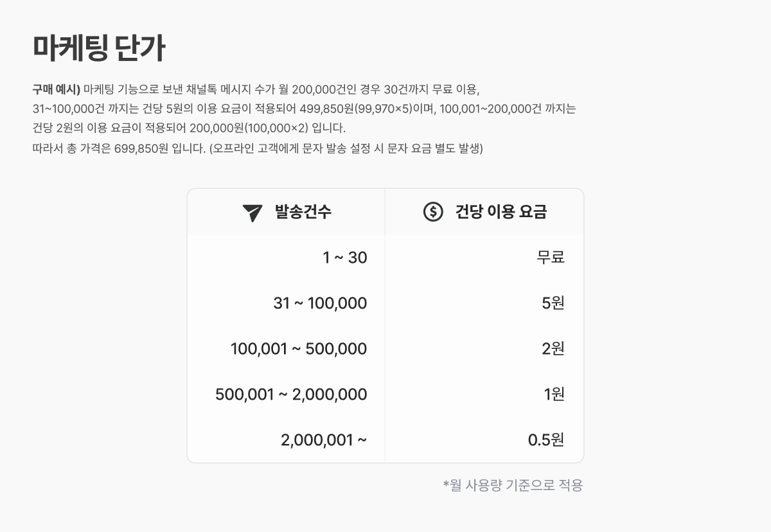
Task: Click the 0.5원 price cell
Action: [x=546, y=440]
